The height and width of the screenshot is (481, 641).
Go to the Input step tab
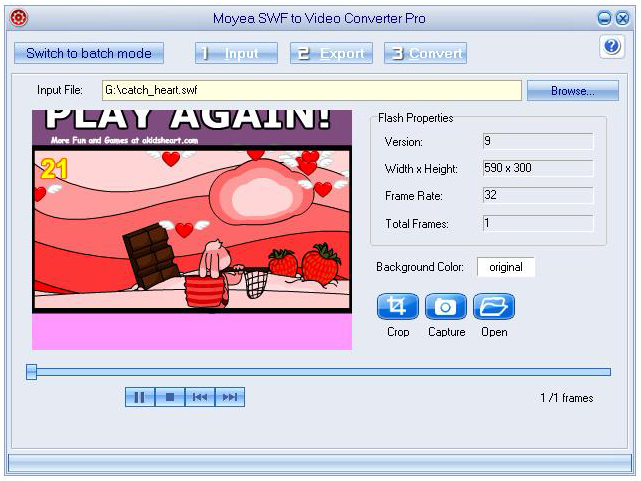pos(236,53)
